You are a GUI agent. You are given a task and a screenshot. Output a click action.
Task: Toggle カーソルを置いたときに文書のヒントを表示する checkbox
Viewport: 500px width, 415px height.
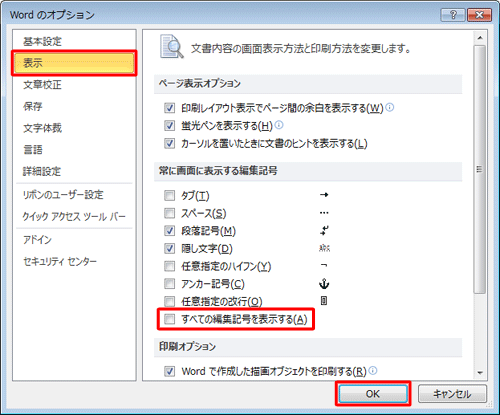[x=169, y=143]
